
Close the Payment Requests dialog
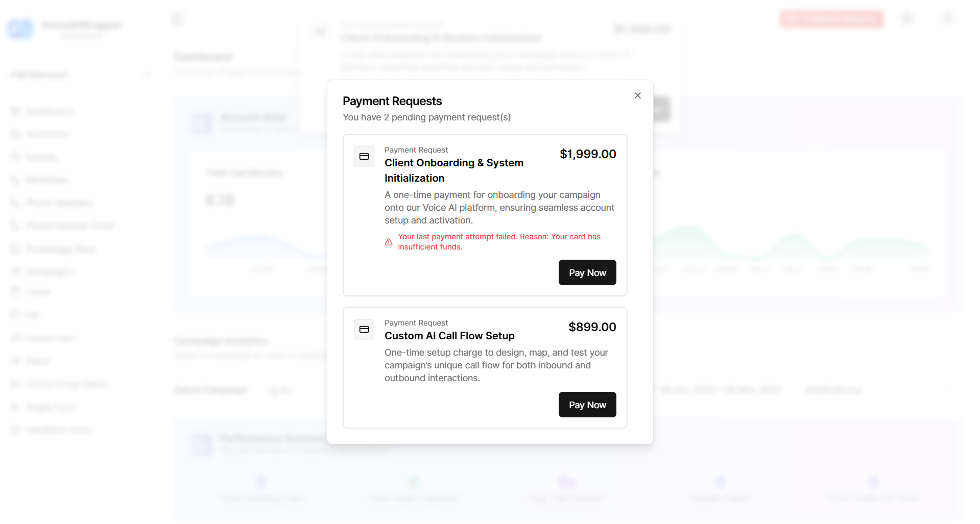point(637,95)
